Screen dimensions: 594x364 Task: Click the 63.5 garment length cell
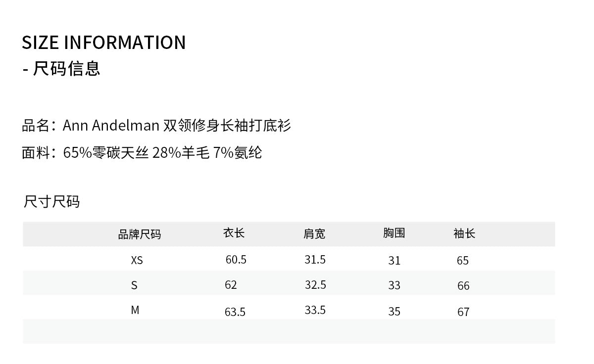pos(235,312)
